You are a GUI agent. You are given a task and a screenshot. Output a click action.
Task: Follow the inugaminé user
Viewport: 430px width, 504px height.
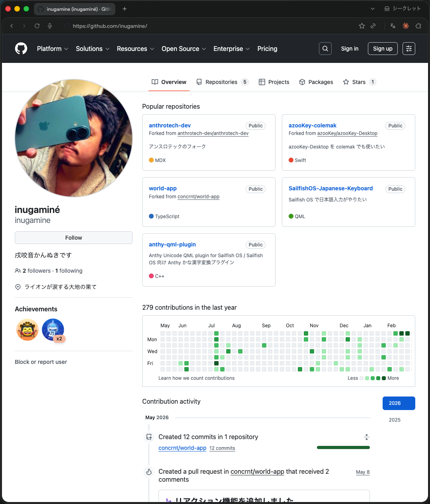click(x=74, y=238)
